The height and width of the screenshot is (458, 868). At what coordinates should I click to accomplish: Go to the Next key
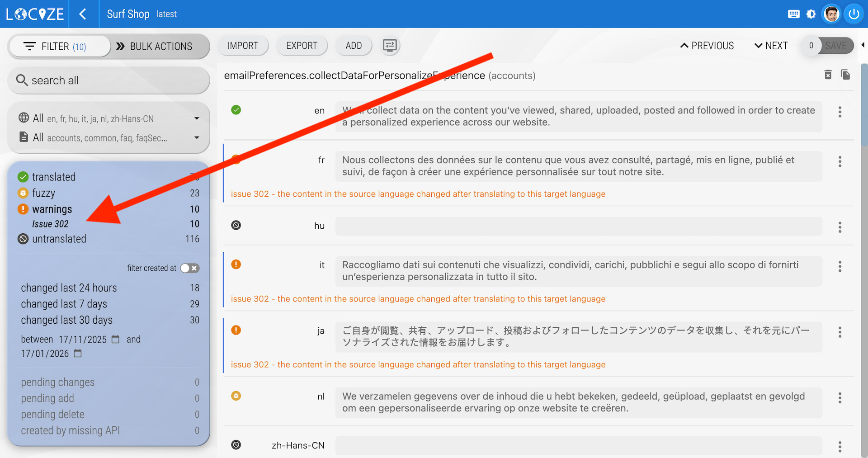point(771,46)
